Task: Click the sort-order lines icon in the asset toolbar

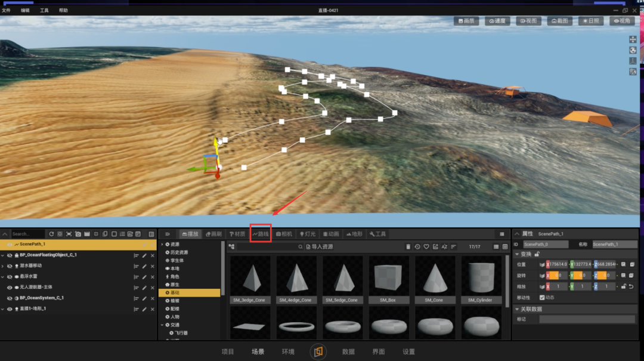Action: [x=453, y=246]
